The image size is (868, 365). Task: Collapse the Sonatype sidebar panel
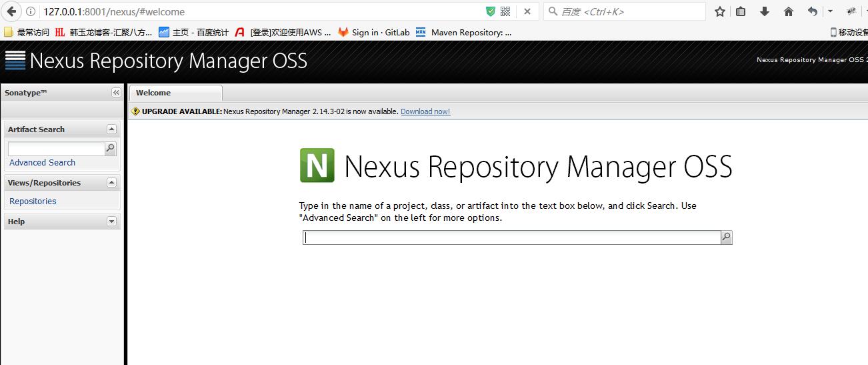tap(116, 93)
